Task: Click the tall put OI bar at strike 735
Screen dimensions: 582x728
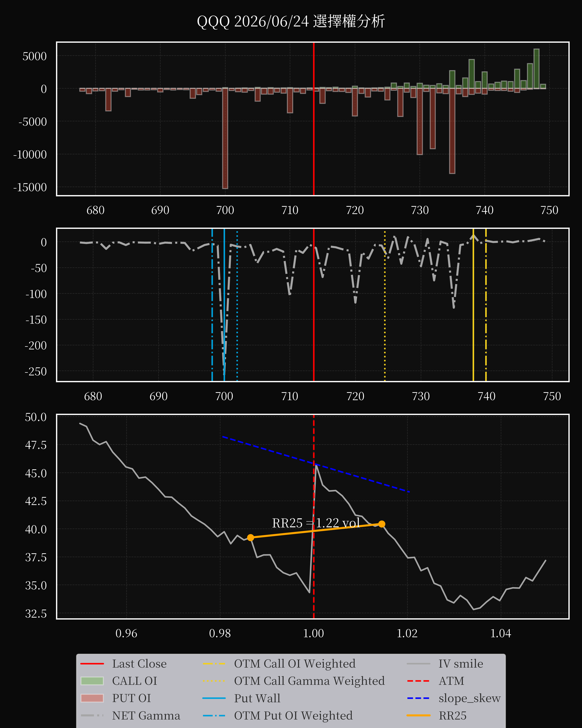Action: [452, 131]
